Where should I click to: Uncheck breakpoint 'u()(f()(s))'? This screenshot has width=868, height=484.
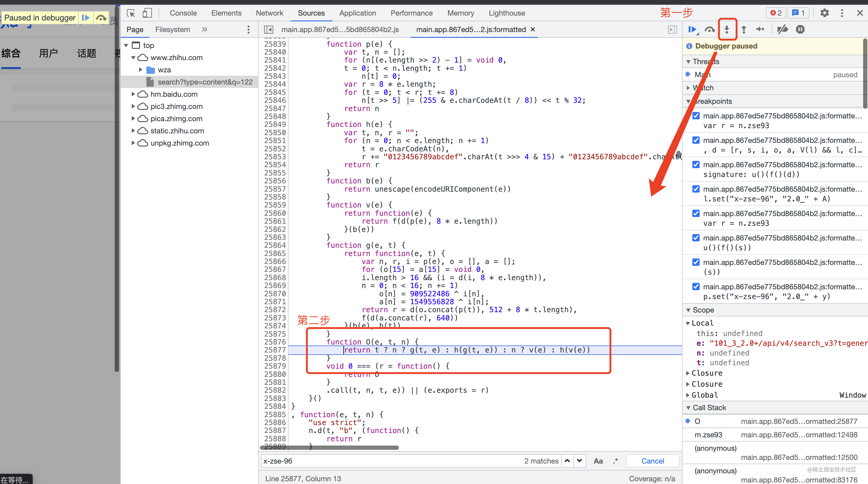(696, 238)
